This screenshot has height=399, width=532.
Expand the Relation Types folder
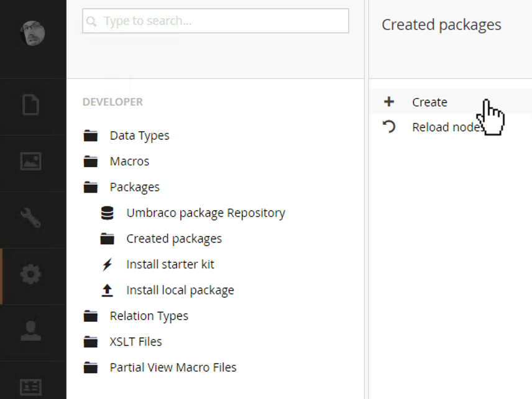click(x=149, y=316)
